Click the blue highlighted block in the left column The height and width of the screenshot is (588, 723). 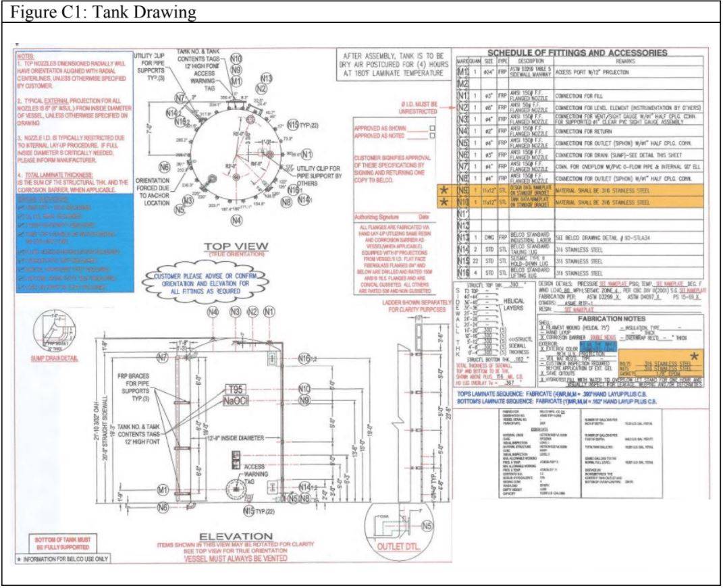pyautogui.click(x=75, y=243)
